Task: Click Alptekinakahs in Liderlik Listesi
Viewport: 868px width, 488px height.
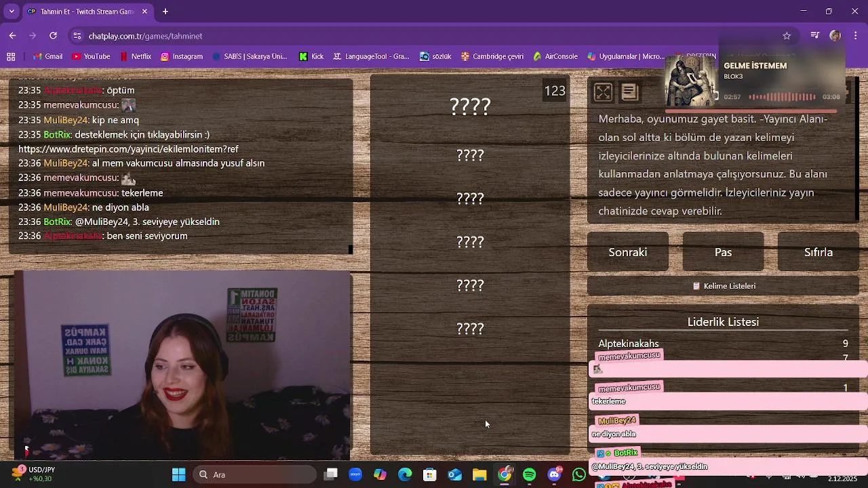Action: coord(629,344)
